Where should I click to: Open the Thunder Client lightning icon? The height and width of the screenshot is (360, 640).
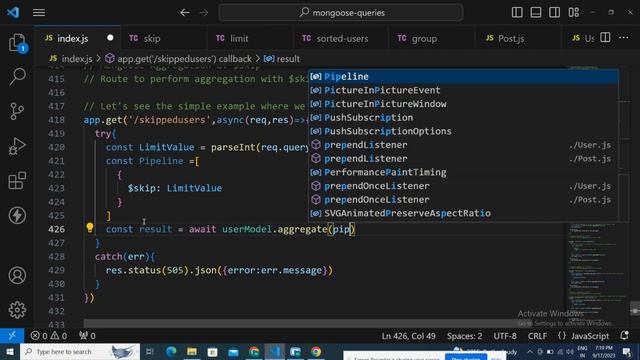pyautogui.click(x=17, y=215)
